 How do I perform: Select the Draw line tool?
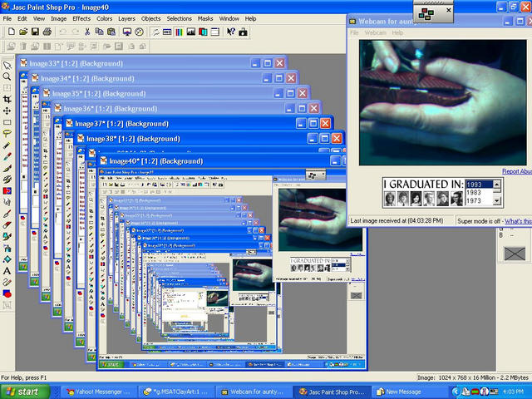tap(7, 283)
